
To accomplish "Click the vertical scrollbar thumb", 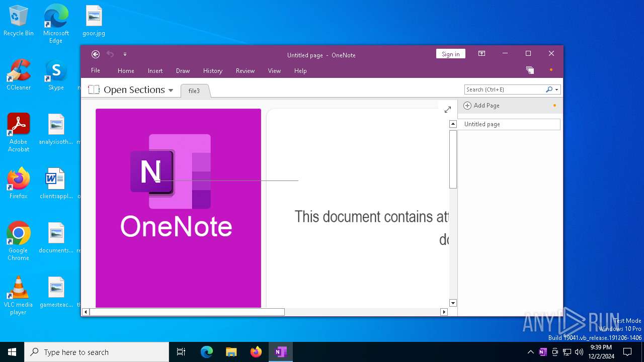I will (x=453, y=159).
